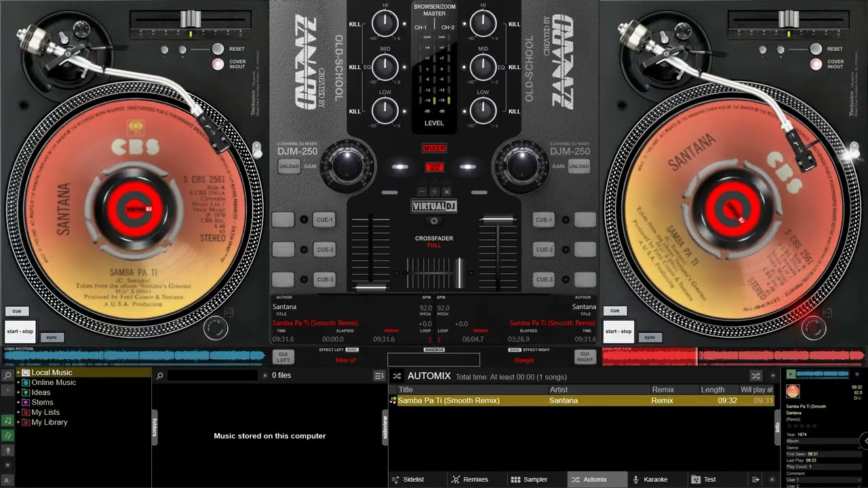This screenshot has width=868, height=488.
Task: Click the search magnifier icon in browser sidebar
Action: (7, 375)
